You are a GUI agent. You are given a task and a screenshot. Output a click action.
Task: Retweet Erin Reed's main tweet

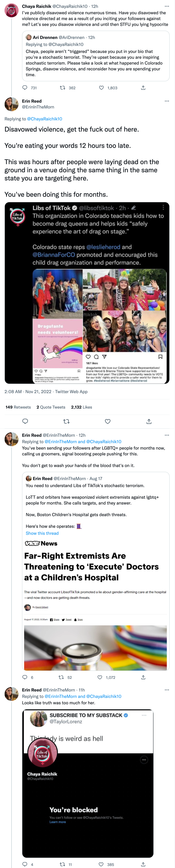tap(66, 421)
